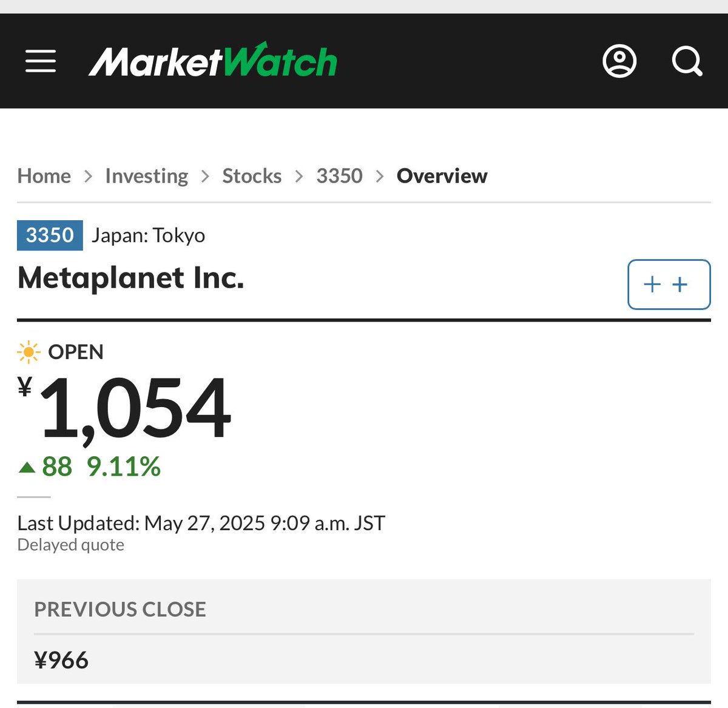Select the Overview breadcrumb item

442,176
